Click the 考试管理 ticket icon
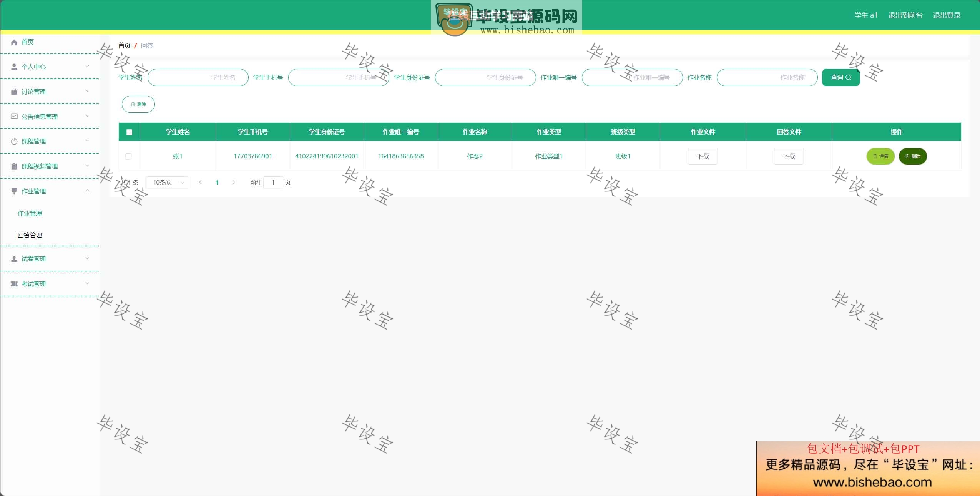The image size is (980, 496). 14,284
